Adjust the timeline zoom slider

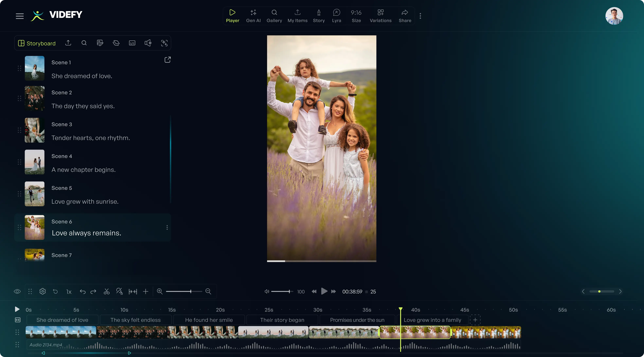(x=184, y=292)
